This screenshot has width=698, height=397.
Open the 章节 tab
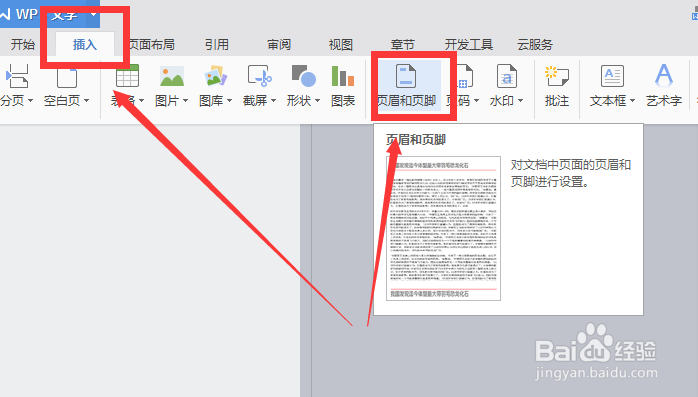pyautogui.click(x=403, y=45)
